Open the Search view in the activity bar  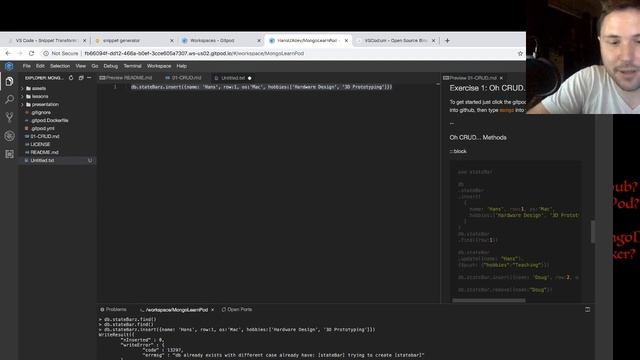coord(9,99)
